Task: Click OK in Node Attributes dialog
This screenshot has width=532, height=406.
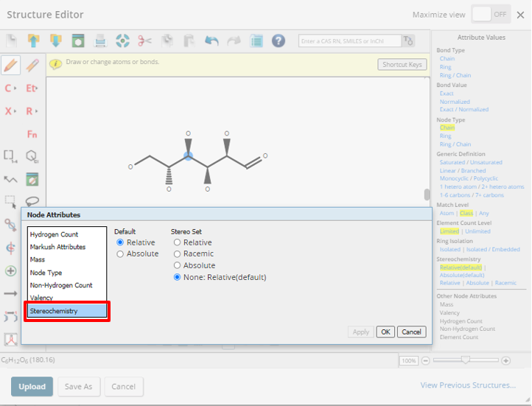Action: 385,332
